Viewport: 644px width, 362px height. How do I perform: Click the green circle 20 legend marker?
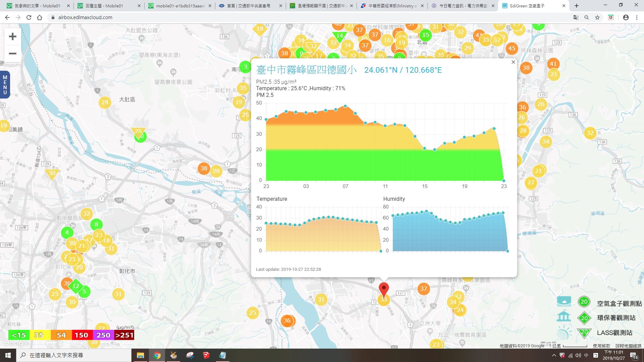pos(584,302)
